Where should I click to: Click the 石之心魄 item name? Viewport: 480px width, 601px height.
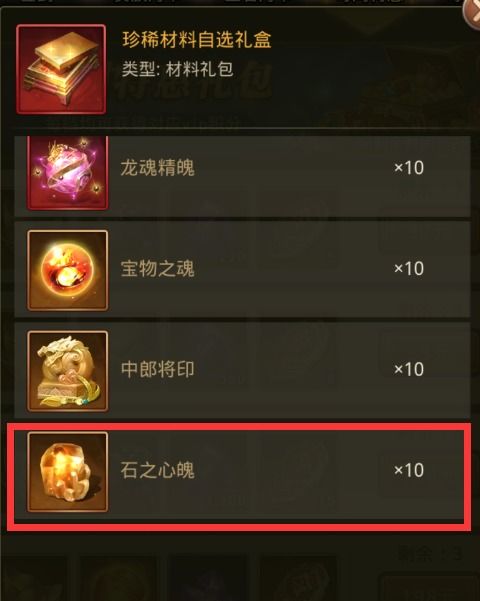pos(158,470)
